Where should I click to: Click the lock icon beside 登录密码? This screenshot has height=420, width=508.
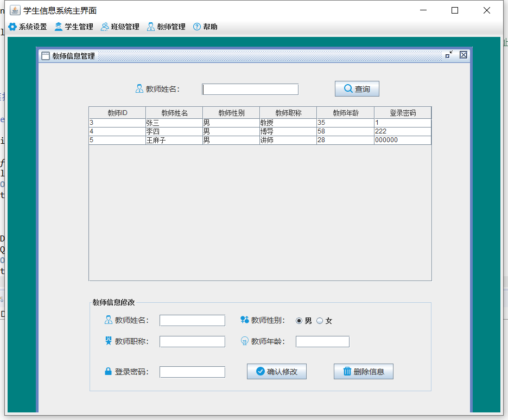pyautogui.click(x=108, y=371)
